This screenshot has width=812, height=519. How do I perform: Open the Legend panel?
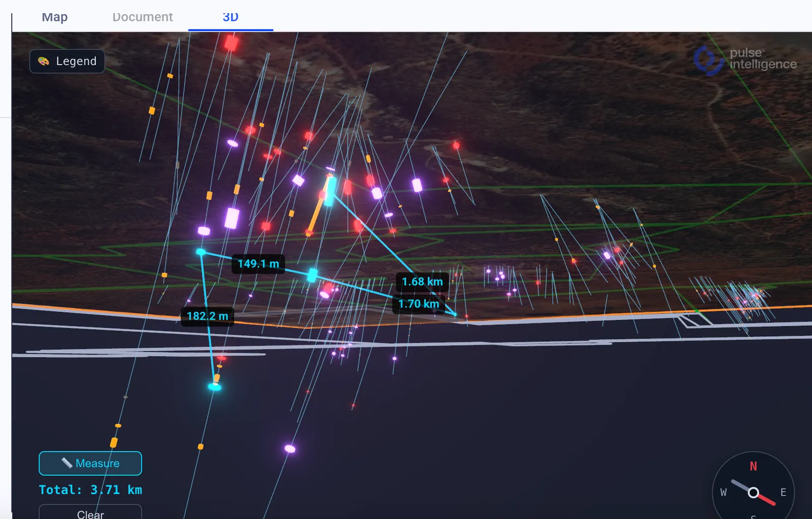pos(67,61)
